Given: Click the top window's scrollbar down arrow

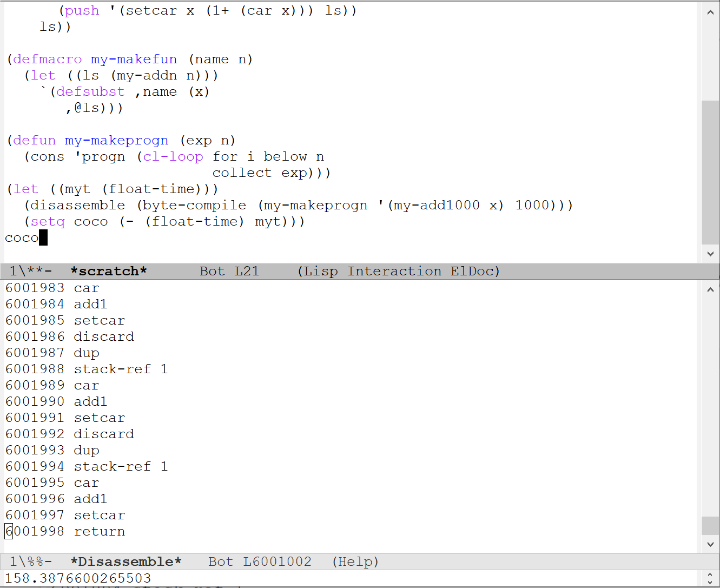Looking at the screenshot, I should pos(711,253).
